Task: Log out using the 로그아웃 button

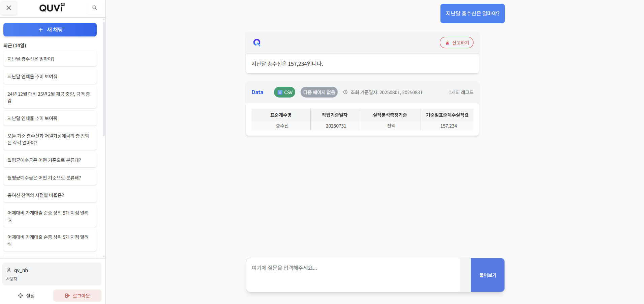Action: (77, 296)
